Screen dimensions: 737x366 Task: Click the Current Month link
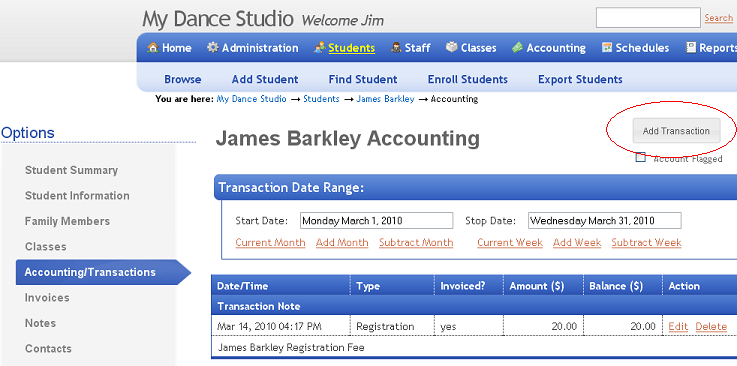pyautogui.click(x=270, y=243)
